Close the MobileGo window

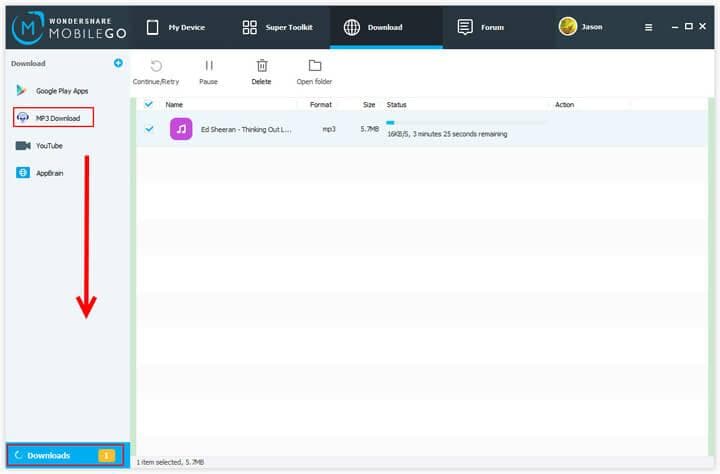702,26
